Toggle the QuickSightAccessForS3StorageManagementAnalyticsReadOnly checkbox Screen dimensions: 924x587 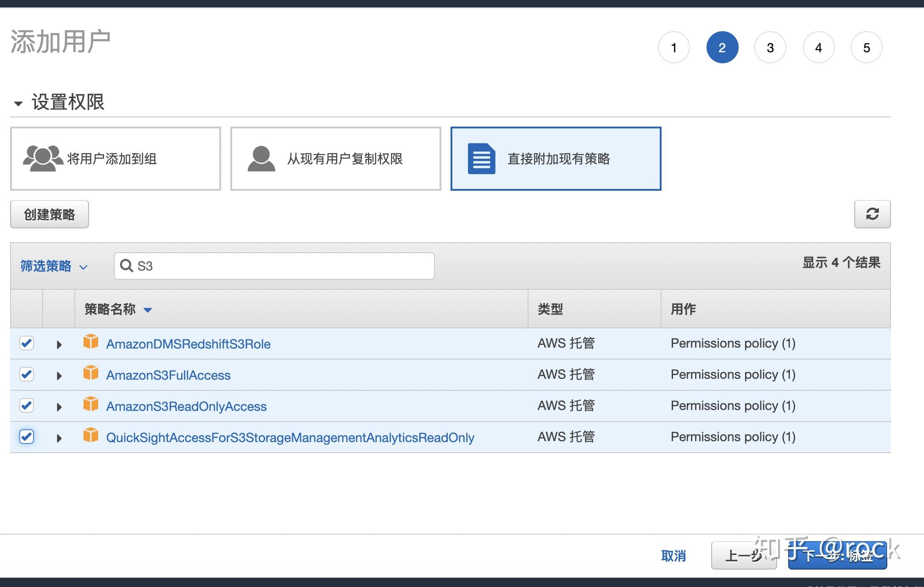pos(27,437)
